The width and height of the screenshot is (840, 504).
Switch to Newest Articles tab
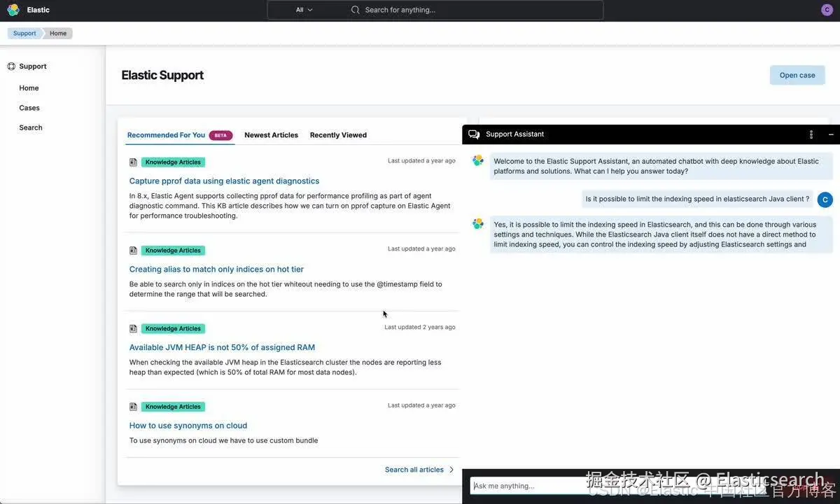pos(271,135)
